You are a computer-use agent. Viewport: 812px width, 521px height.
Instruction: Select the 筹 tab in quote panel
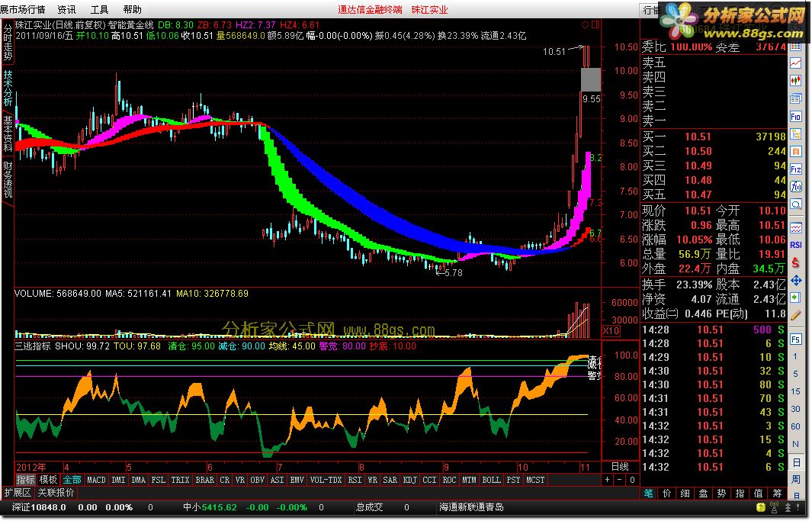pos(777,494)
